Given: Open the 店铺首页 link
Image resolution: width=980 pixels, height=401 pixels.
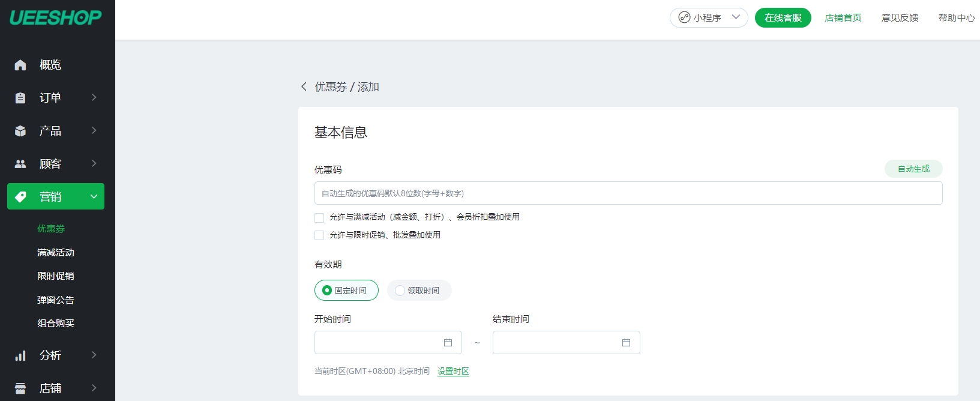Looking at the screenshot, I should click(x=843, y=17).
